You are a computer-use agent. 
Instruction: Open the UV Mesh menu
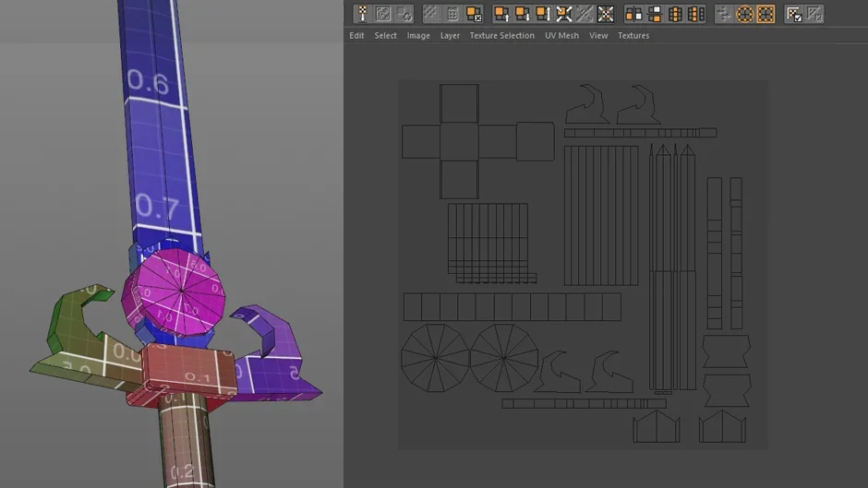(561, 35)
